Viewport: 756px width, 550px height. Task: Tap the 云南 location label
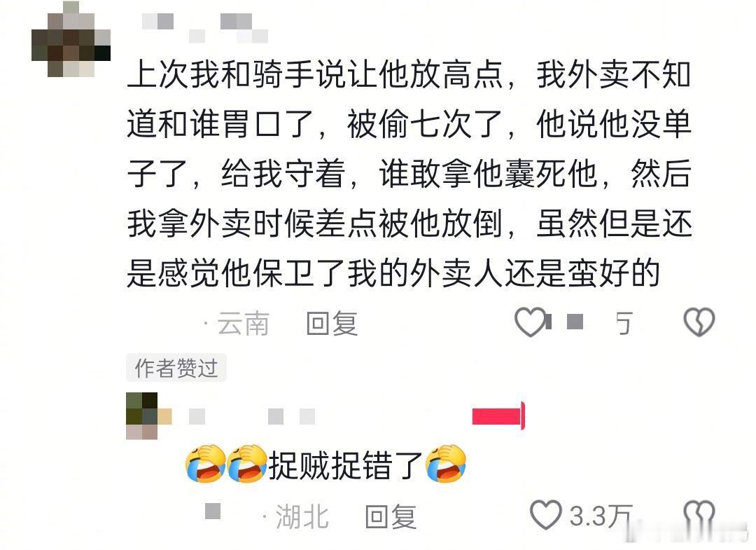pyautogui.click(x=243, y=323)
